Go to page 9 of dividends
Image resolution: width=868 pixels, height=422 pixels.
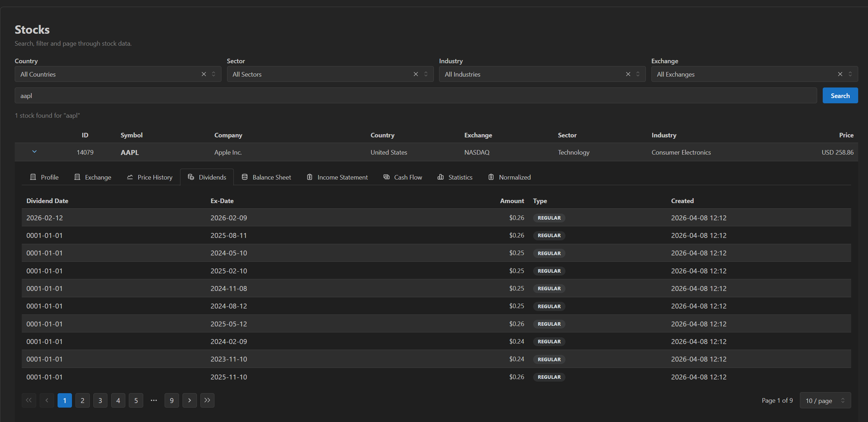click(x=172, y=401)
